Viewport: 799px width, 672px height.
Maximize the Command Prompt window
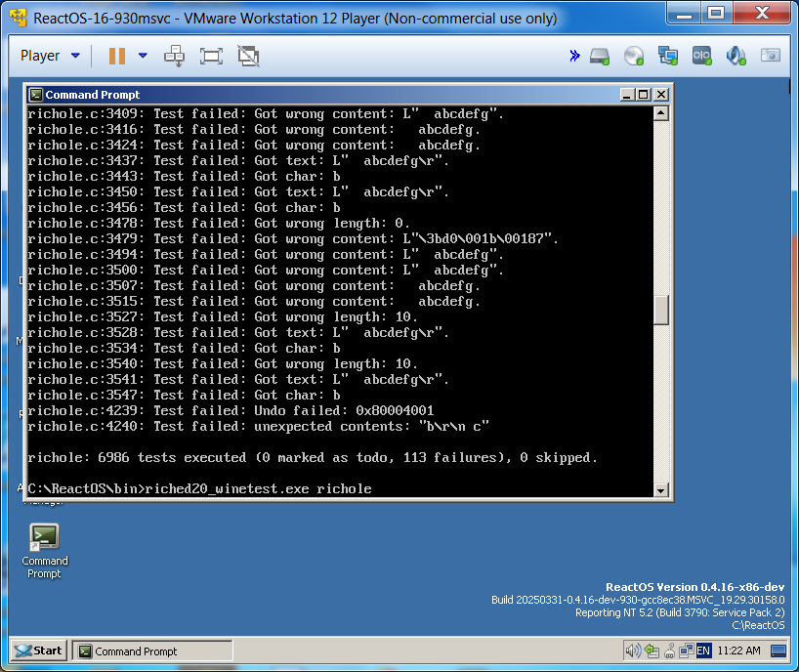(x=644, y=95)
